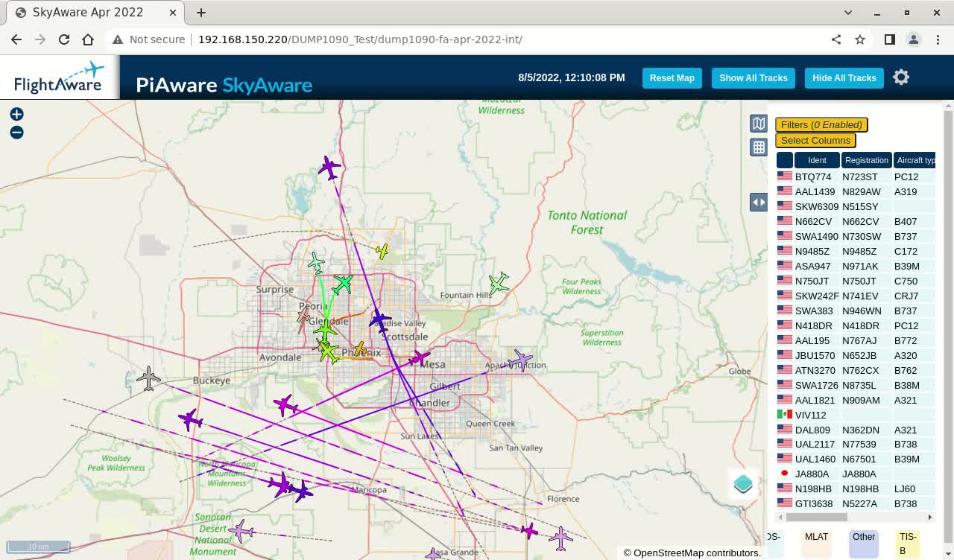The height and width of the screenshot is (560, 954).
Task: Click the Other legend swatch
Action: click(864, 544)
